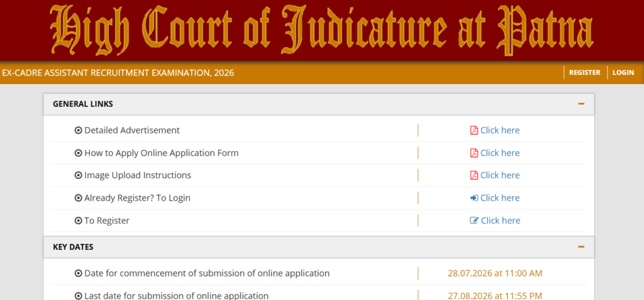
Task: Select 'Last date for submission' text
Action: click(x=176, y=296)
